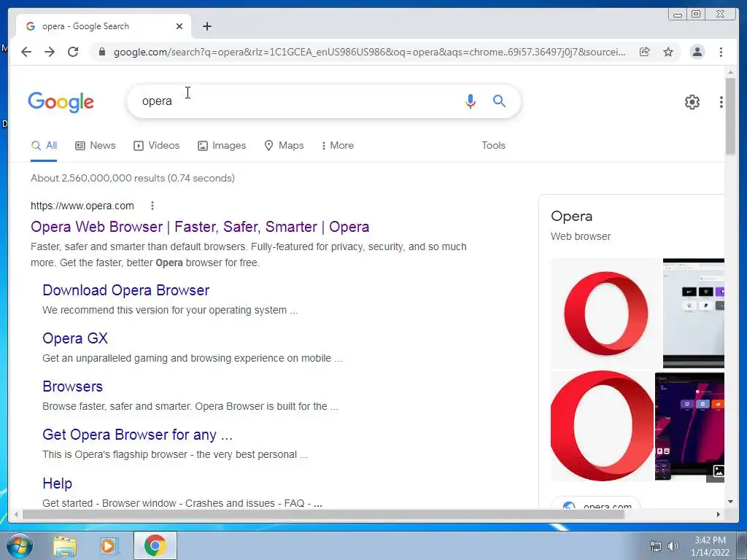
Task: Open the Windows Start menu
Action: [x=20, y=545]
